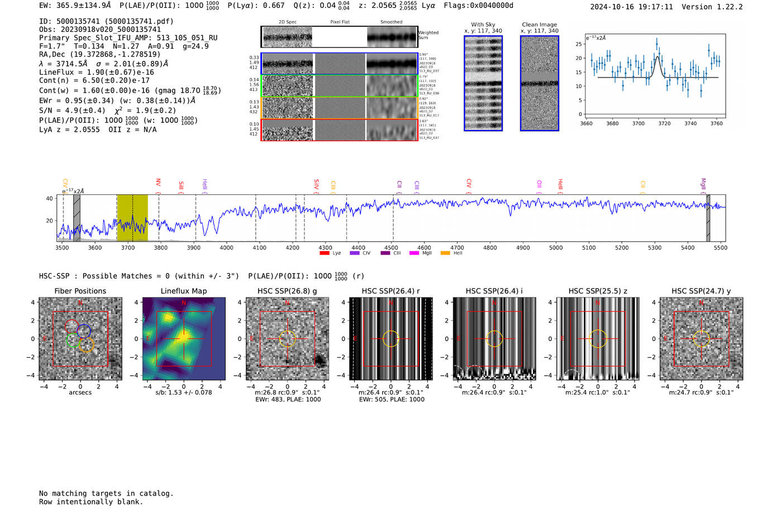Click the yellow aperture circle in g-band image
The image size is (782, 532).
coord(287,338)
